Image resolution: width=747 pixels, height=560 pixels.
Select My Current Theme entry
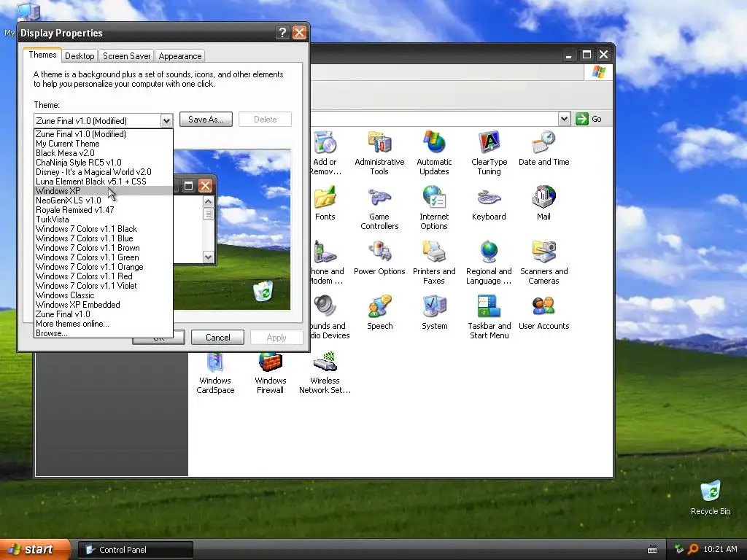pyautogui.click(x=104, y=144)
